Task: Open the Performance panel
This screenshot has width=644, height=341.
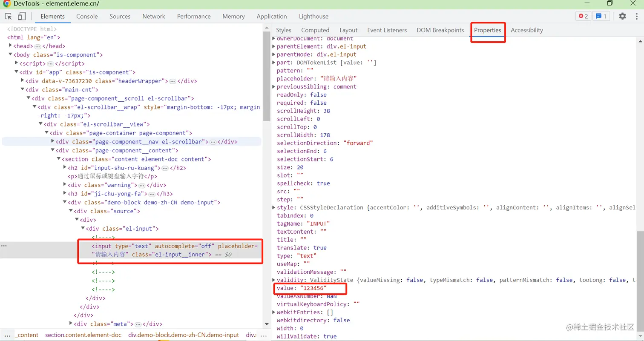Action: click(194, 16)
